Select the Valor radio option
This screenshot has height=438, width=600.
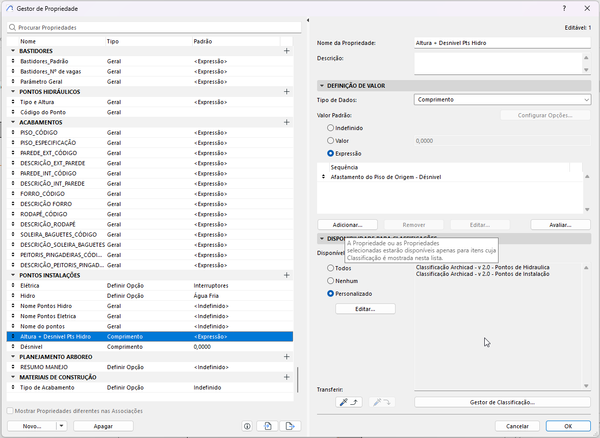pos(330,141)
